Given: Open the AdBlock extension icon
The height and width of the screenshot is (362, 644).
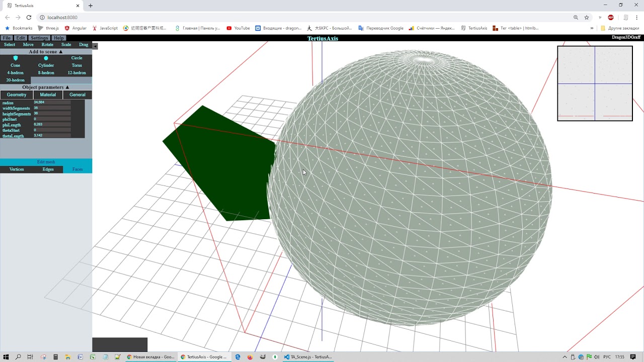Looking at the screenshot, I should pos(611,17).
